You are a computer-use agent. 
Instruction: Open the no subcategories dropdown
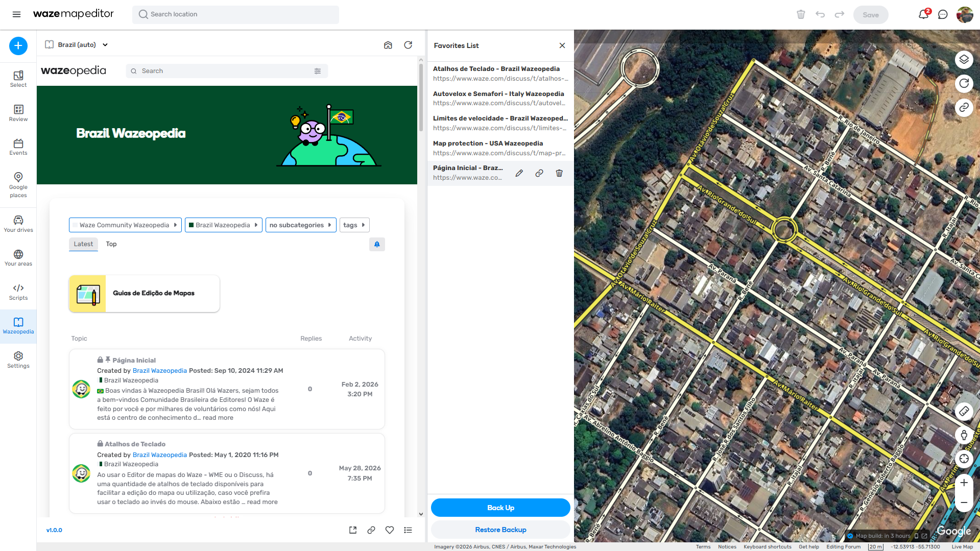(x=301, y=225)
